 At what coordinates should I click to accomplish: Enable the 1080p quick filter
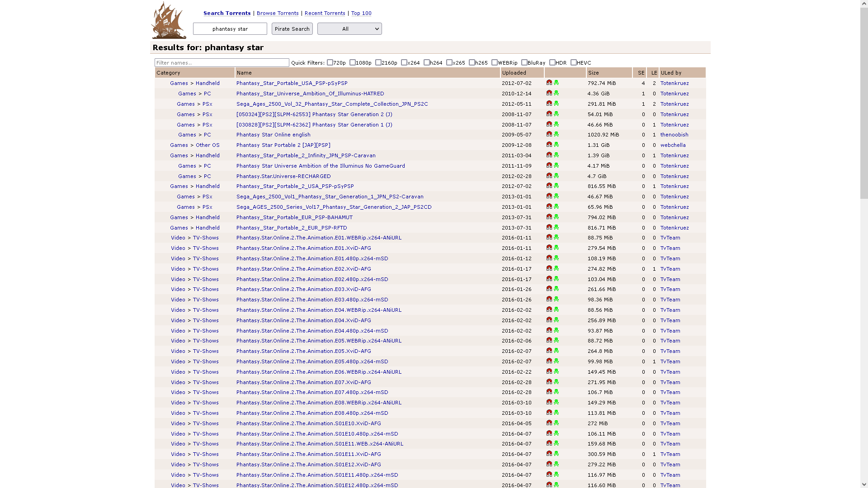tap(353, 62)
